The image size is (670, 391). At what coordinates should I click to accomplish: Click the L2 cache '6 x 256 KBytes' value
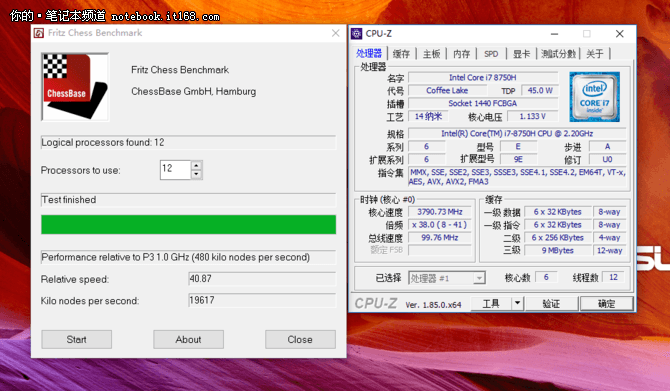[x=558, y=238]
